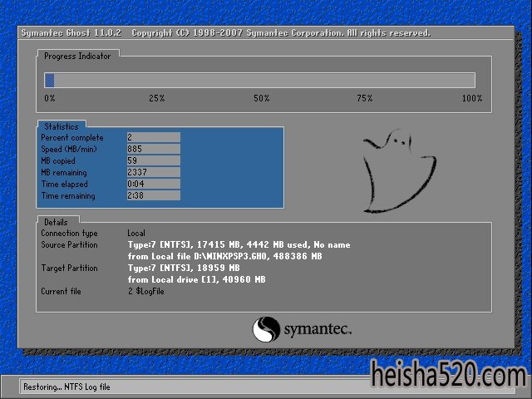The height and width of the screenshot is (399, 532).
Task: Click the 100% progress label
Action: click(x=472, y=98)
